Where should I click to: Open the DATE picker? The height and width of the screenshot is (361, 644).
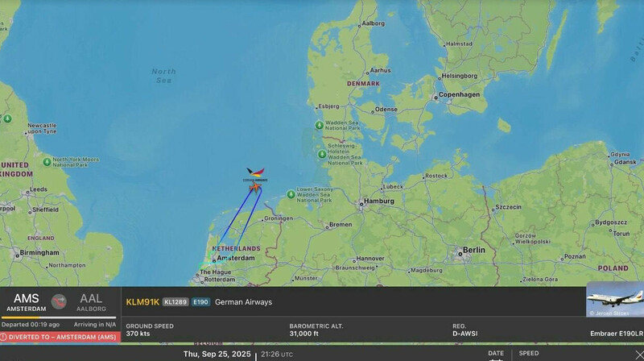pos(496,354)
